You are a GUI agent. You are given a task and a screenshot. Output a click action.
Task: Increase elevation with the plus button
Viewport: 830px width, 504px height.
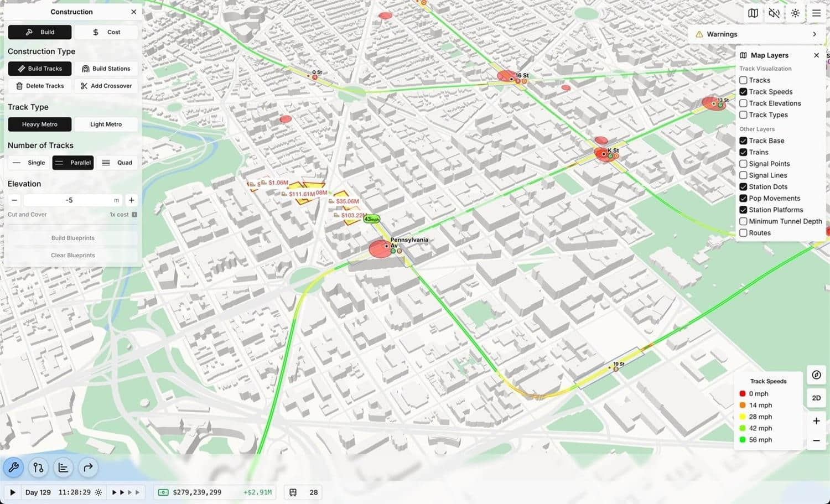pyautogui.click(x=131, y=200)
